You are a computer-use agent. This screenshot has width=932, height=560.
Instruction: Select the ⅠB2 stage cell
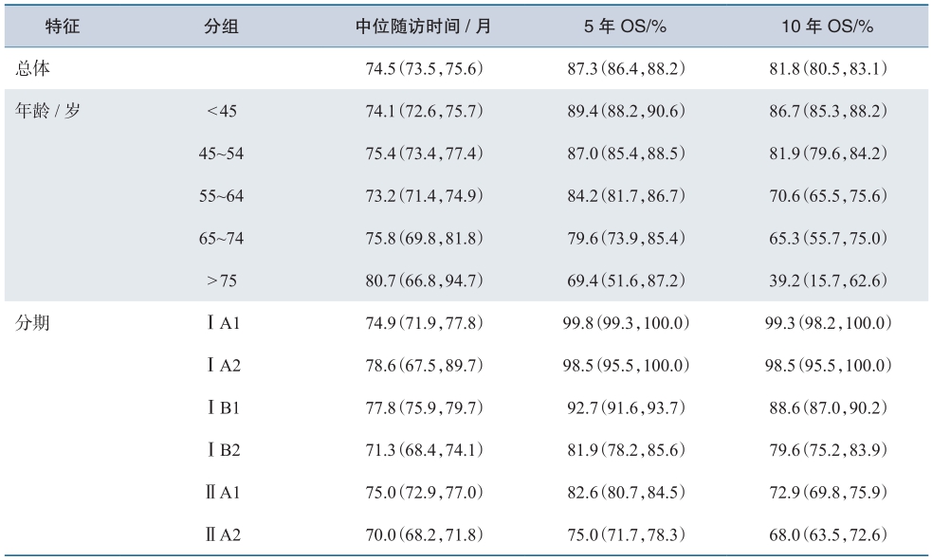point(223,450)
